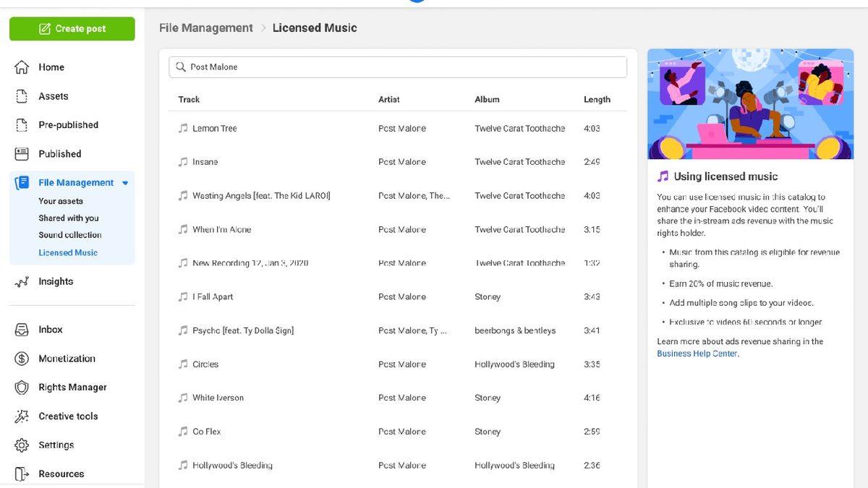Click File Management in the breadcrumb
Image resolution: width=868 pixels, height=488 pixels.
205,28
